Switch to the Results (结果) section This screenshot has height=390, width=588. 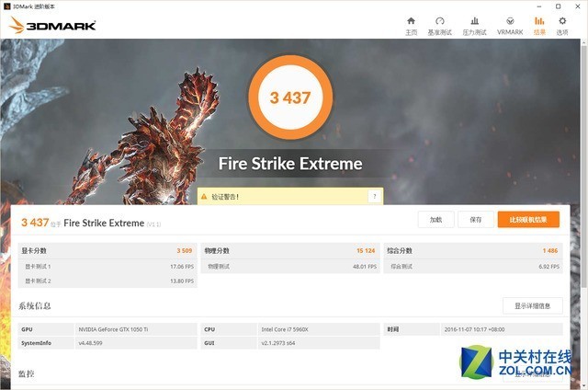pyautogui.click(x=539, y=26)
